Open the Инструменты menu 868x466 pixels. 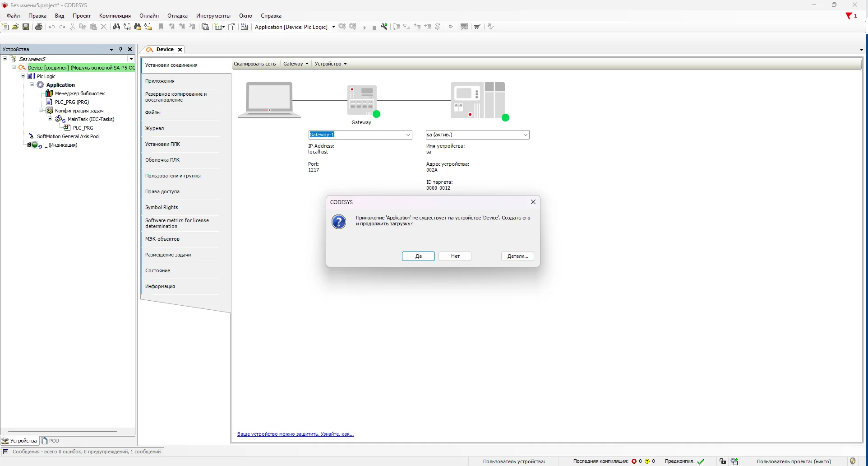(x=213, y=16)
